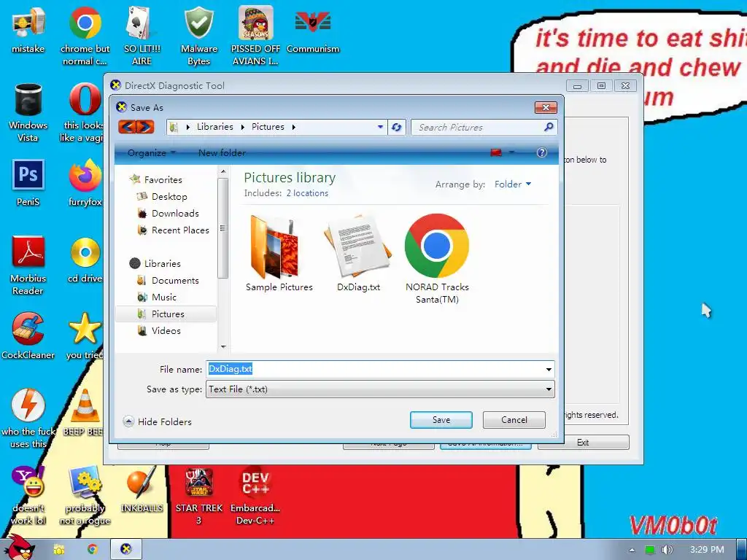
Task: Open the yellow star 'you tried' icon
Action: click(x=85, y=335)
